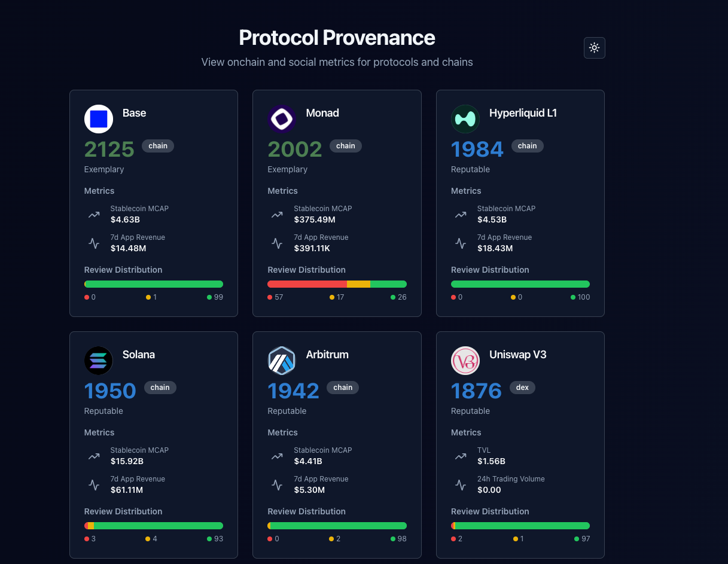Click the red reviews dot on Monad card
This screenshot has height=564, width=728.
click(x=269, y=297)
